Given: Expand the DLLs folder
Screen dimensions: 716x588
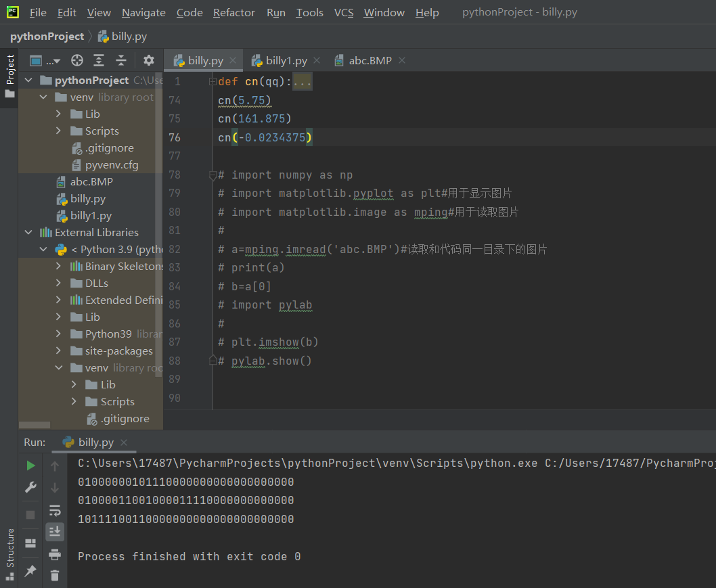Looking at the screenshot, I should tap(58, 283).
